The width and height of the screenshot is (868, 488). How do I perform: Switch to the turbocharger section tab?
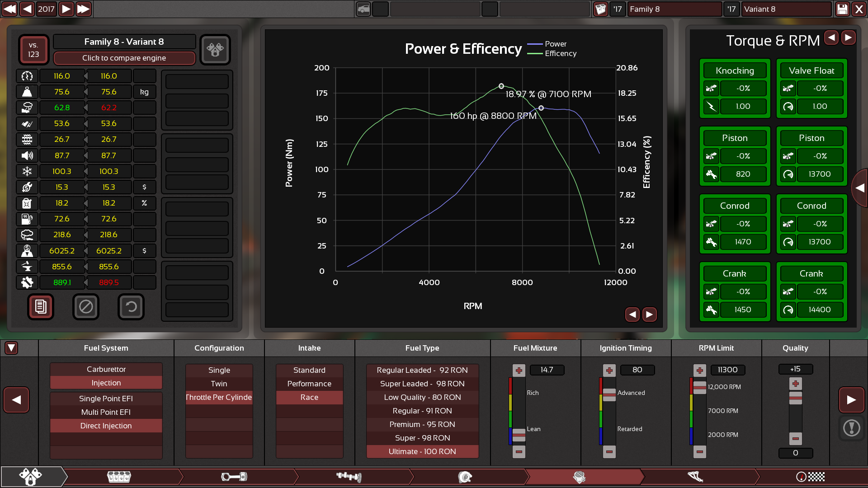(x=465, y=477)
